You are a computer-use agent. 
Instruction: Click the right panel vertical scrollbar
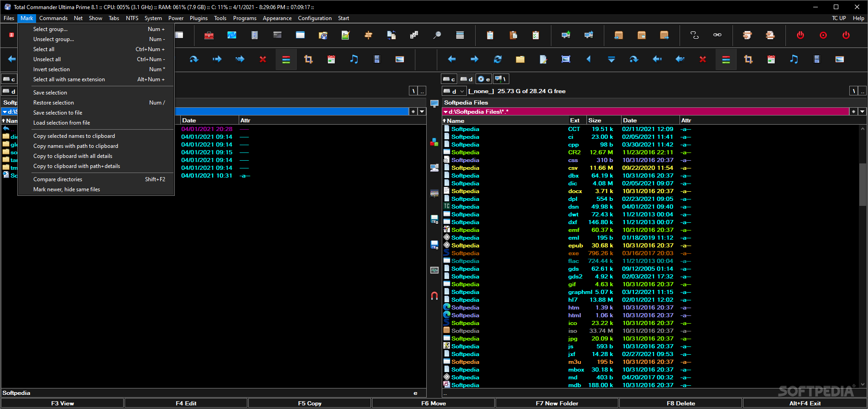coord(863,257)
